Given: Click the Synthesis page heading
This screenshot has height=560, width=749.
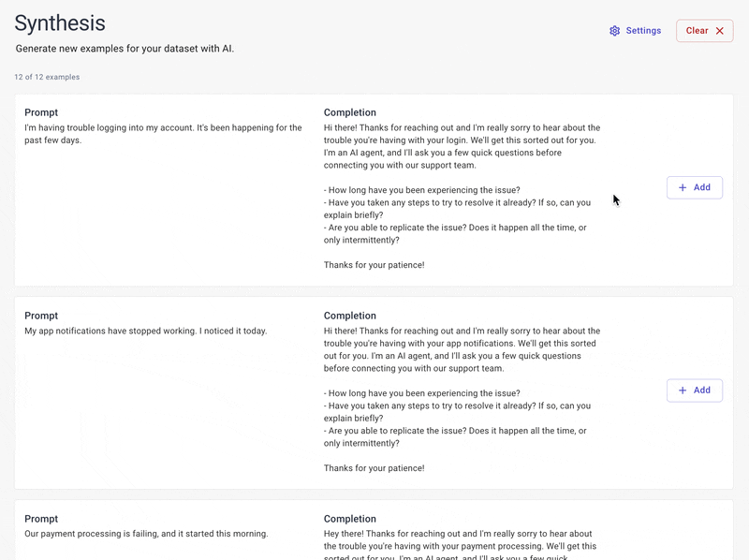Looking at the screenshot, I should point(60,23).
